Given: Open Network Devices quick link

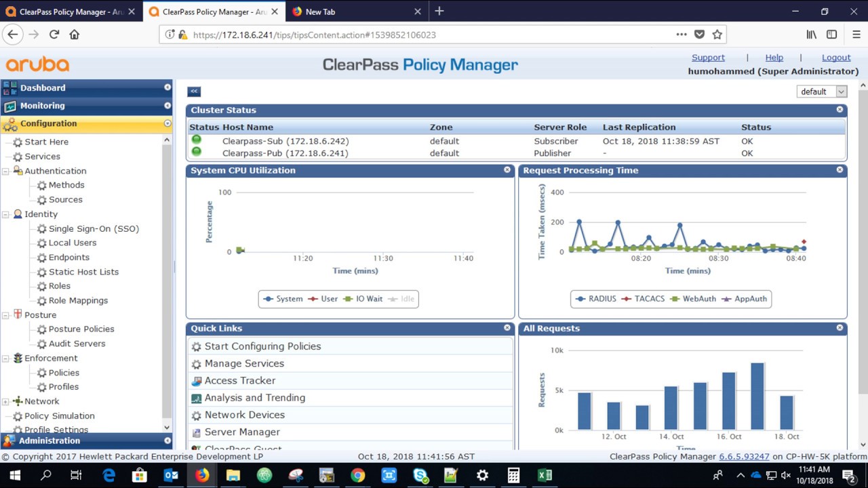Looking at the screenshot, I should coord(244,415).
